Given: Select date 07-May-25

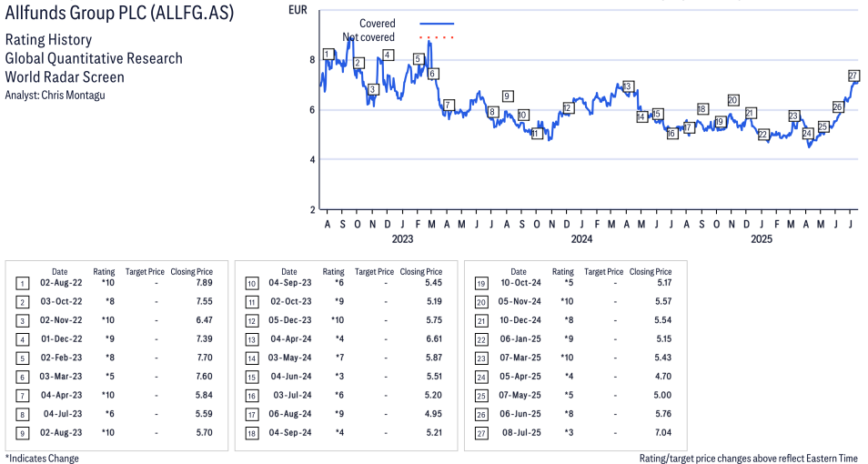Looking at the screenshot, I should pyautogui.click(x=520, y=396).
